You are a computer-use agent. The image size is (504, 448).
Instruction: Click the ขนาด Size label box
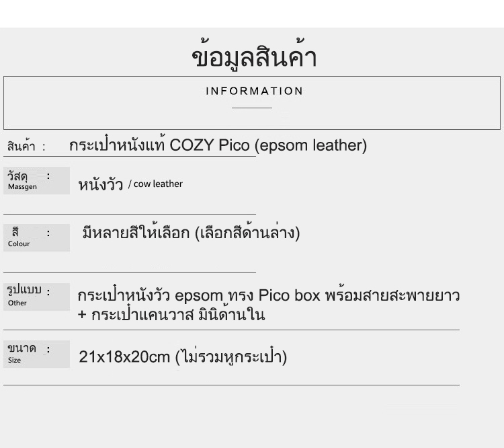[x=37, y=354]
